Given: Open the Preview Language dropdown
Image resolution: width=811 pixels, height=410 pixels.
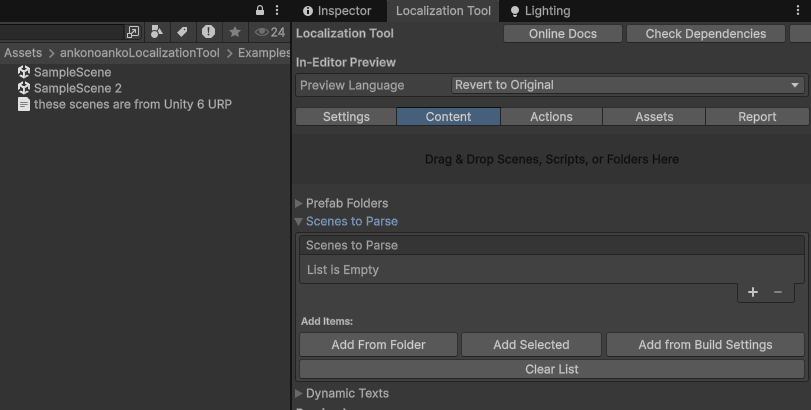Looking at the screenshot, I should 628,85.
